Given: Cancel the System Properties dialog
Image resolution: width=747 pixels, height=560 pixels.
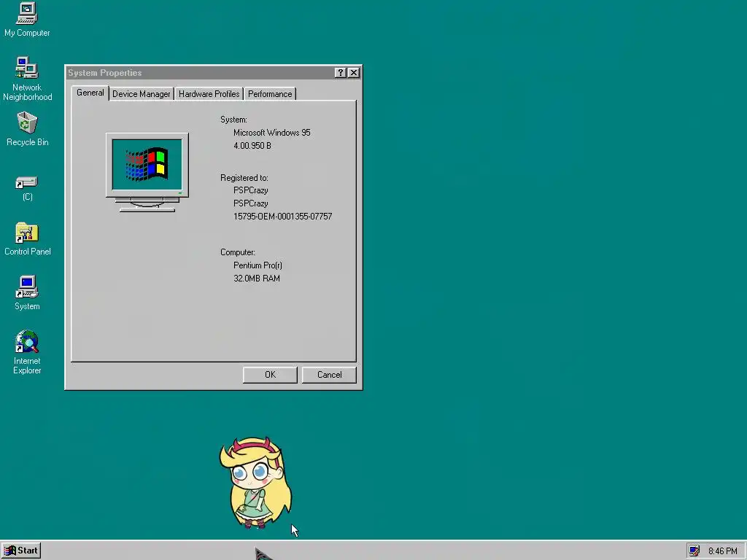Looking at the screenshot, I should pos(329,375).
